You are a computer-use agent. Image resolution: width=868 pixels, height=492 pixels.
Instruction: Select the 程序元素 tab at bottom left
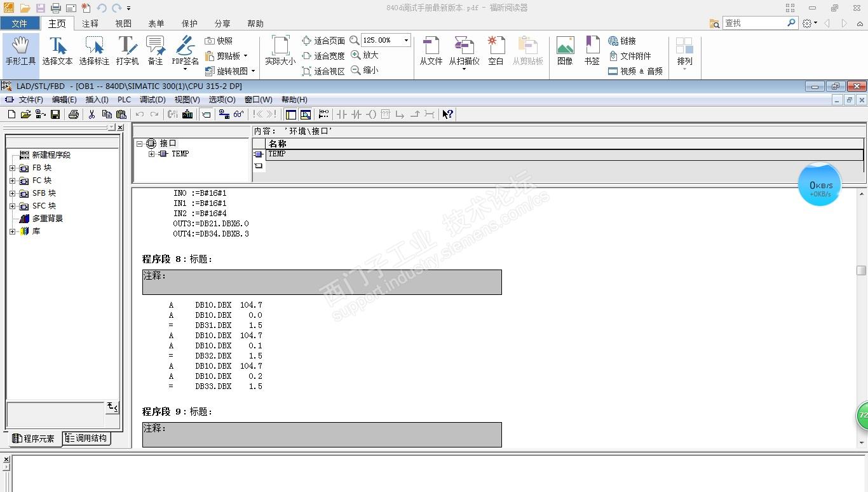point(34,439)
